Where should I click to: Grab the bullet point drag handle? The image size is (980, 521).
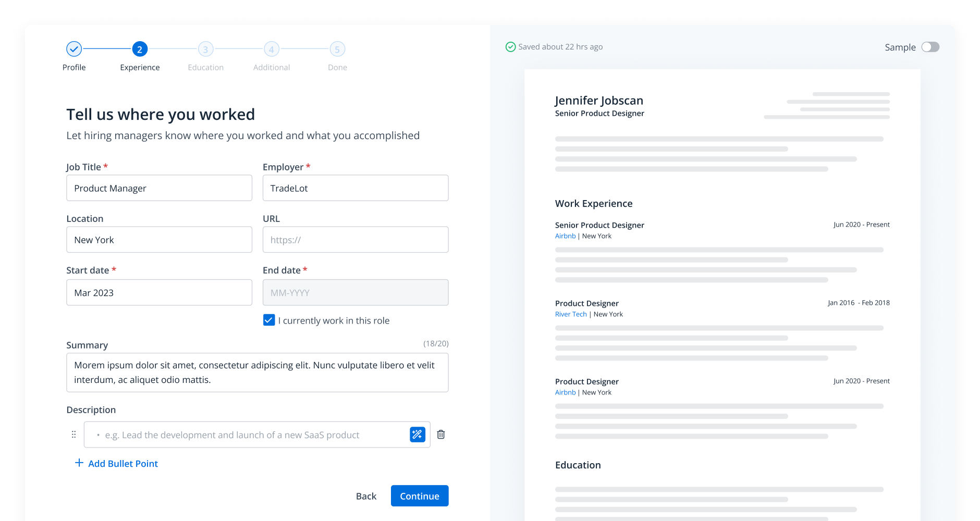tap(73, 435)
